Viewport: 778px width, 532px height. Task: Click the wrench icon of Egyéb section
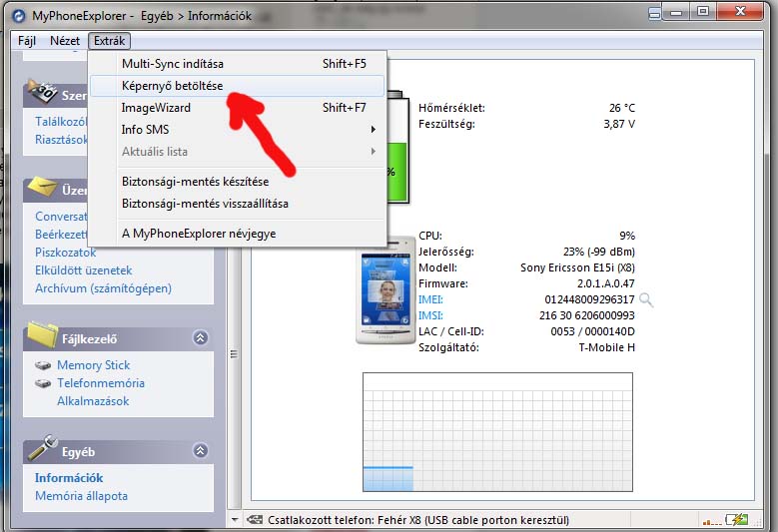43,448
